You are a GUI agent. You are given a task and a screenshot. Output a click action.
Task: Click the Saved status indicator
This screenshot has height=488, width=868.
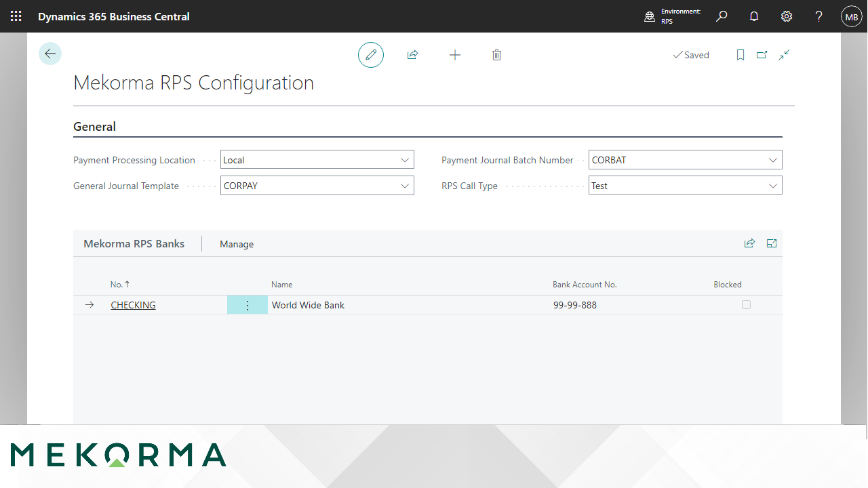point(691,55)
